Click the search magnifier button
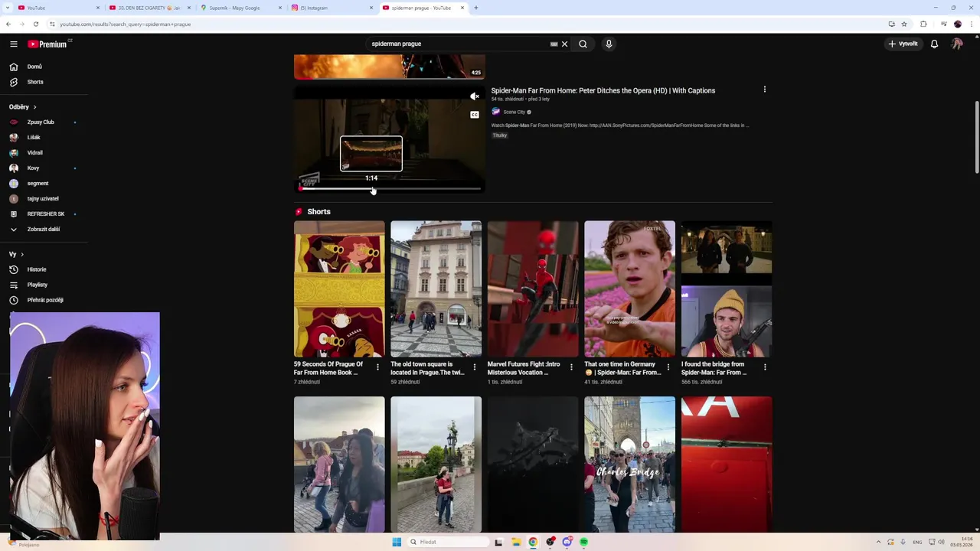Screen dimensions: 980x551 point(583,44)
